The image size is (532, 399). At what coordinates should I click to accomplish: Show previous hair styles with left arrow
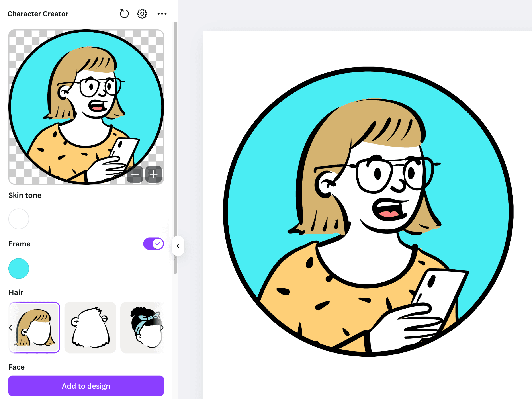pos(11,328)
